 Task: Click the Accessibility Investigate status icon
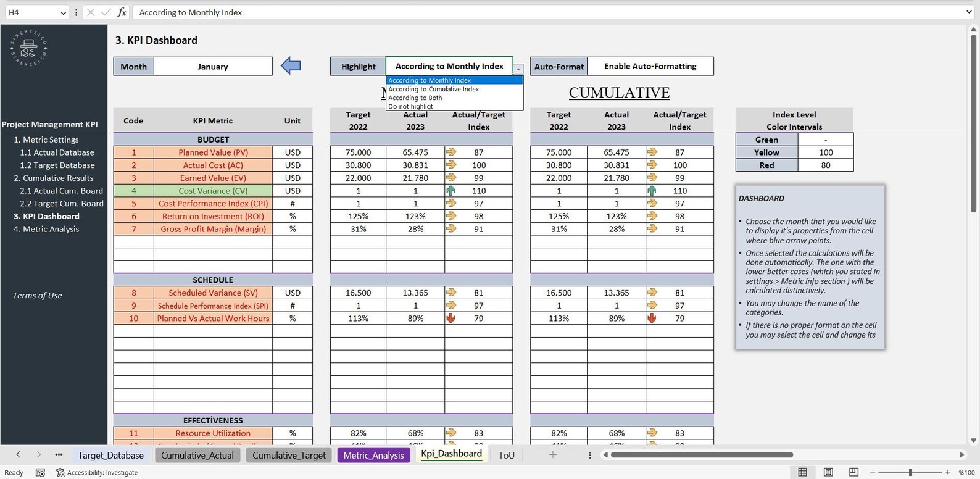(x=60, y=472)
